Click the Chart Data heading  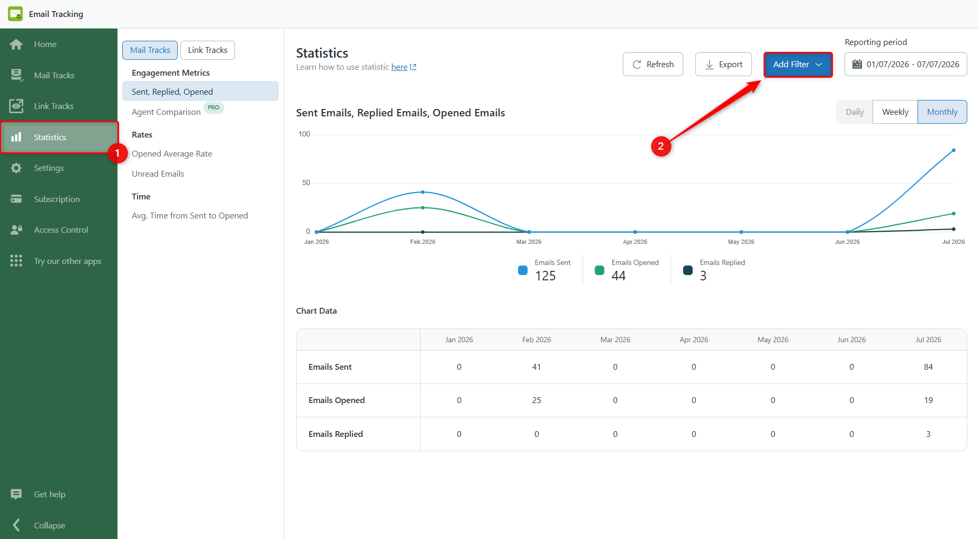coord(316,311)
